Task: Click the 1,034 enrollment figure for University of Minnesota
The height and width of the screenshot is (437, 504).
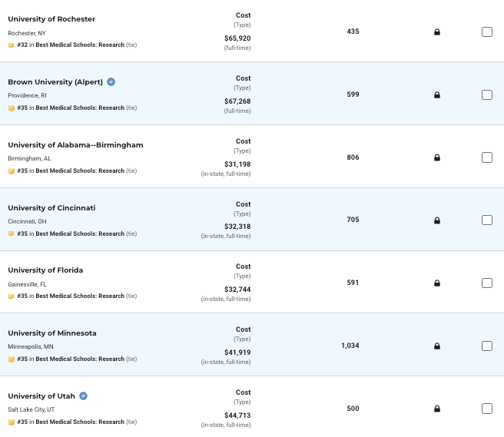Action: click(350, 346)
